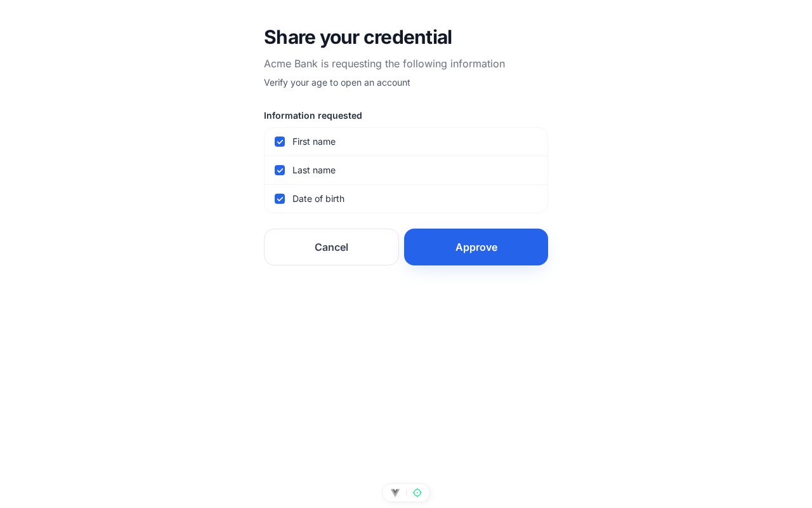The image size is (812, 508).
Task: Click empty space in the Last name row
Action: [444, 170]
